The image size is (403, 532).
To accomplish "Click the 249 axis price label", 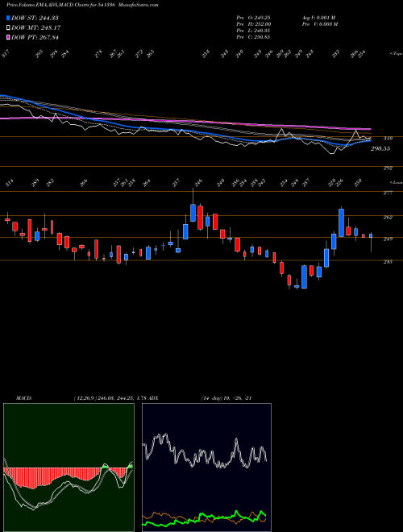I will (388, 239).
